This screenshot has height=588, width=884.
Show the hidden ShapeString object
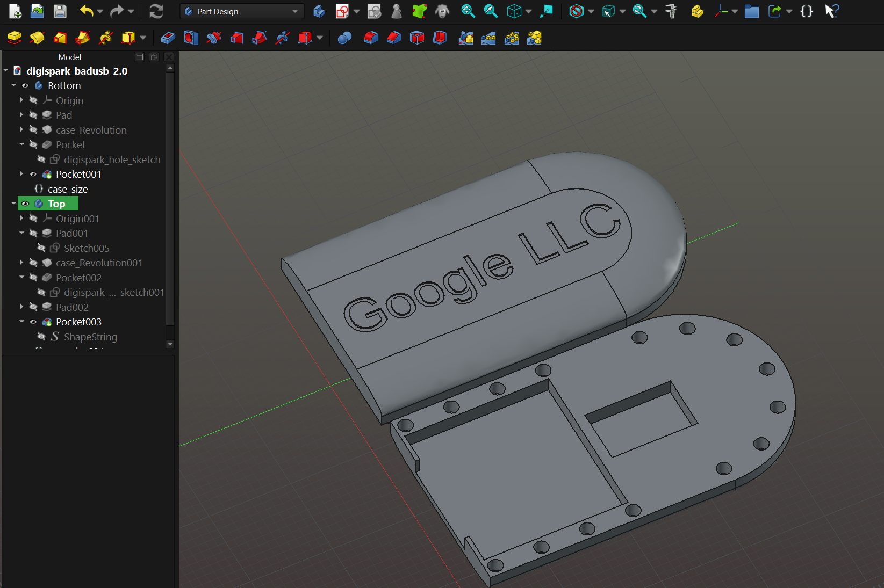point(41,337)
